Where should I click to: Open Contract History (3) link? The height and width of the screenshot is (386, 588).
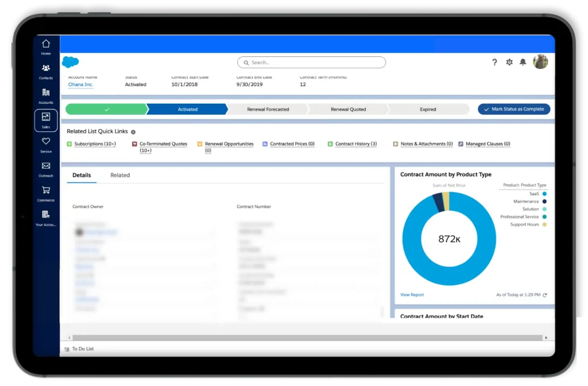pos(356,144)
